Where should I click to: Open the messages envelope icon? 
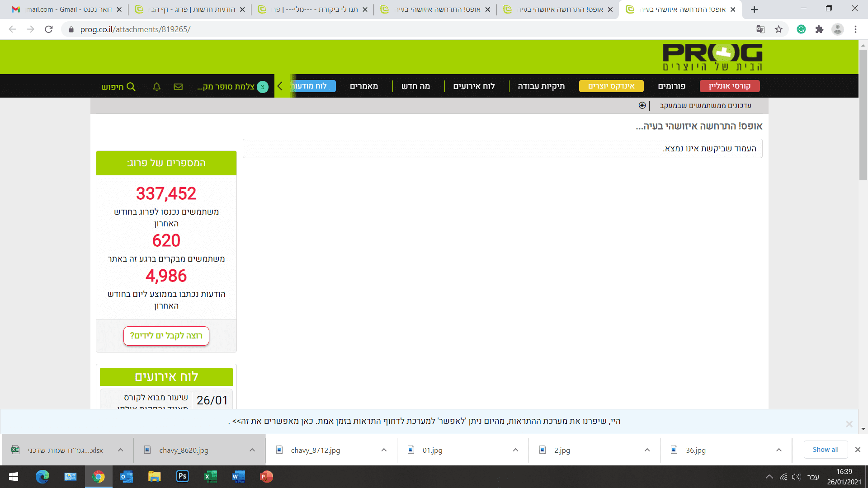[178, 87]
